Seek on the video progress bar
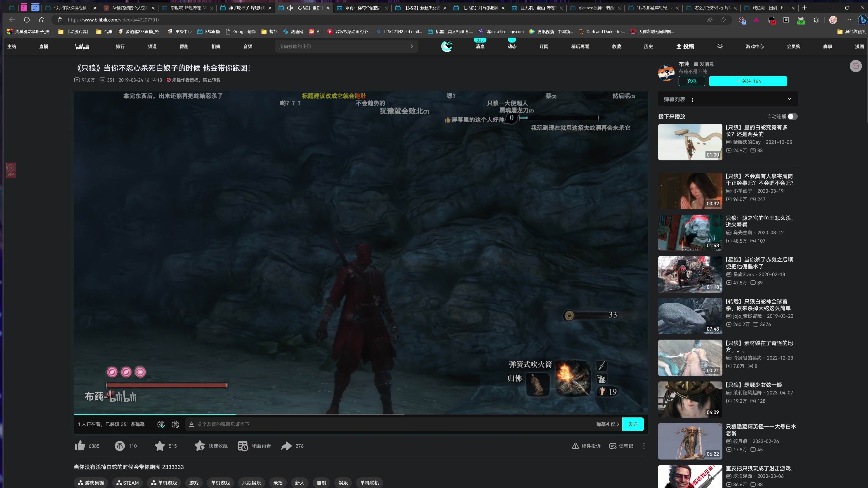 pos(361,414)
